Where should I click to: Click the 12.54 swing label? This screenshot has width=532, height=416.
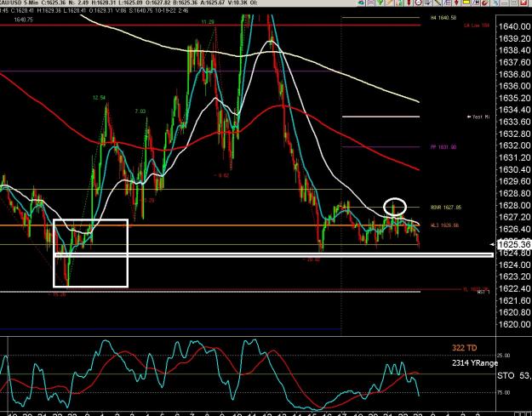coord(99,98)
